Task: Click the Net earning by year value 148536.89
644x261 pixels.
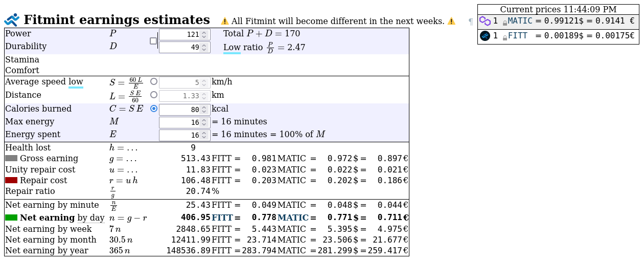Action: click(x=188, y=250)
